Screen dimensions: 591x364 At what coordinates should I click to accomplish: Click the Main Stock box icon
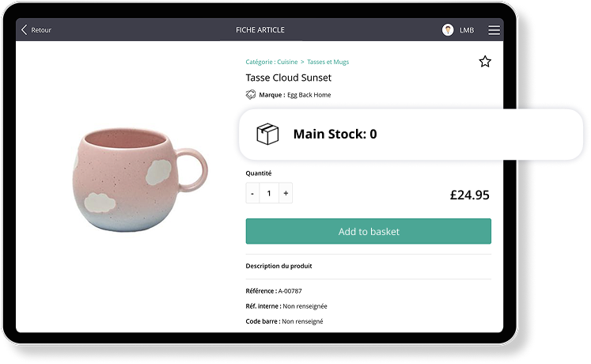coord(268,134)
